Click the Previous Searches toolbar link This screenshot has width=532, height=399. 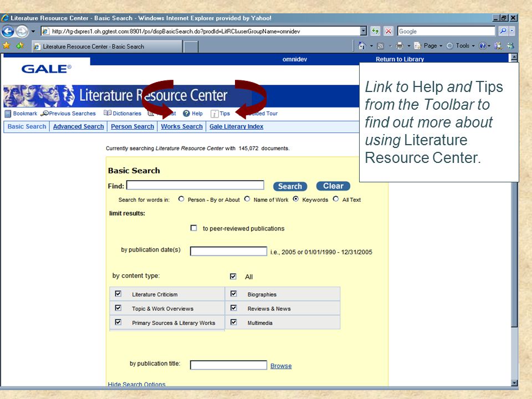point(68,113)
